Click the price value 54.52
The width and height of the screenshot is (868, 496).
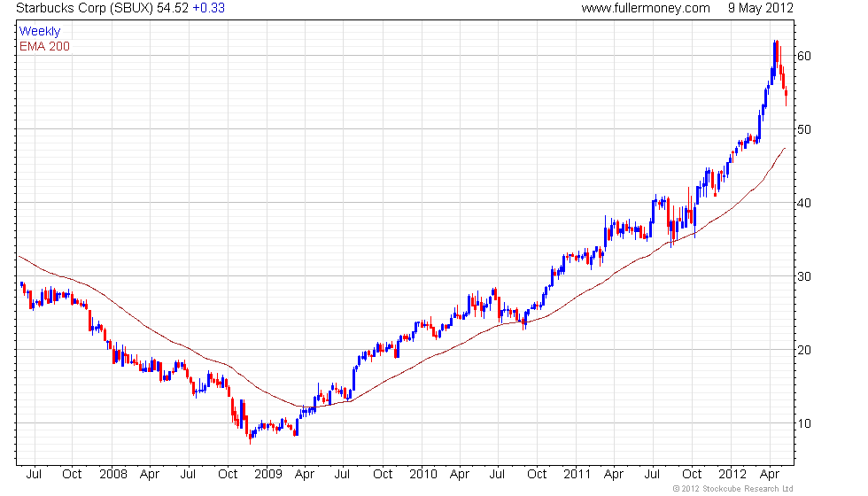tap(173, 8)
